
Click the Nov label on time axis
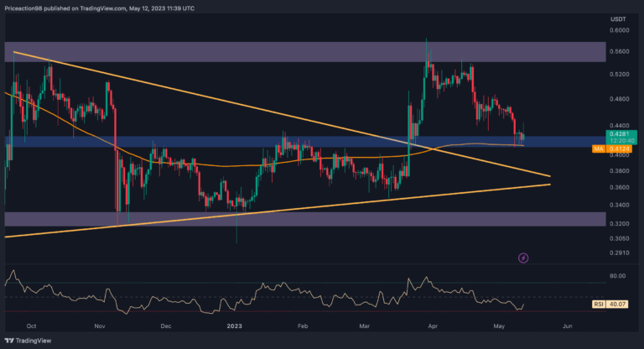[100, 326]
